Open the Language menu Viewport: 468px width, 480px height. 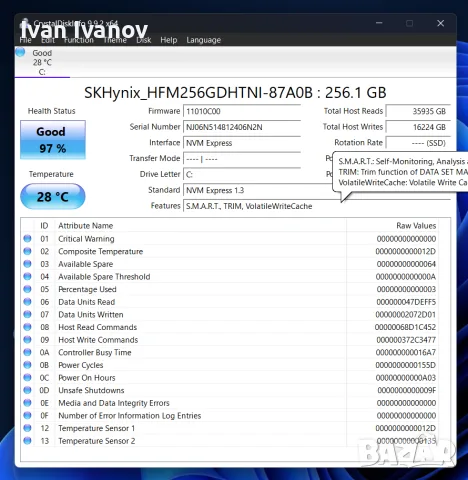203,40
